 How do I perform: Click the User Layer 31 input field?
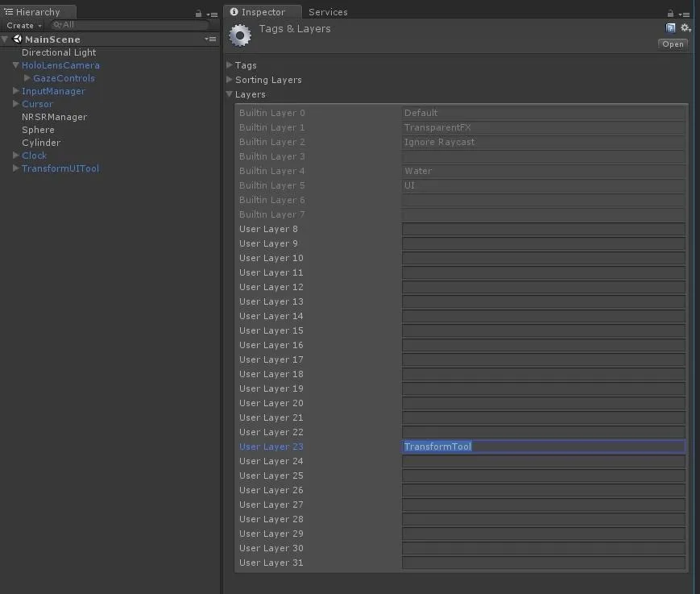(543, 563)
